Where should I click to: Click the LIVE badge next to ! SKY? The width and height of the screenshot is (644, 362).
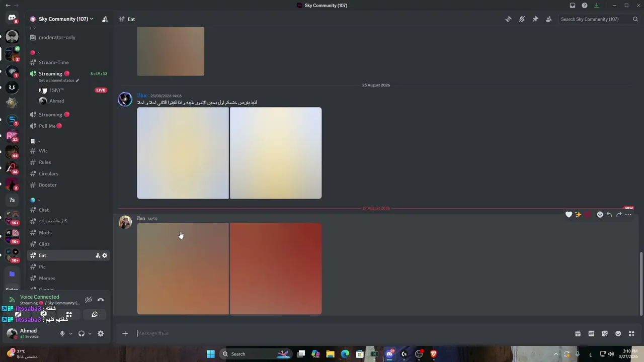(101, 90)
